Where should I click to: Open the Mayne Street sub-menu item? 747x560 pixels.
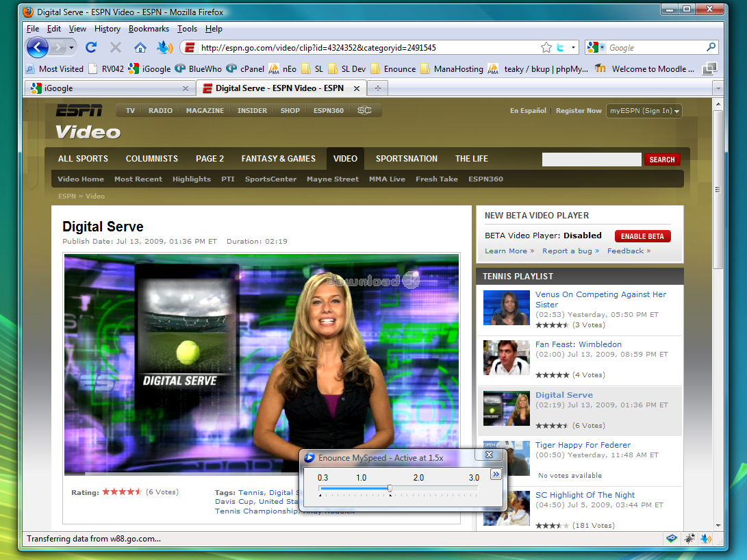click(333, 179)
